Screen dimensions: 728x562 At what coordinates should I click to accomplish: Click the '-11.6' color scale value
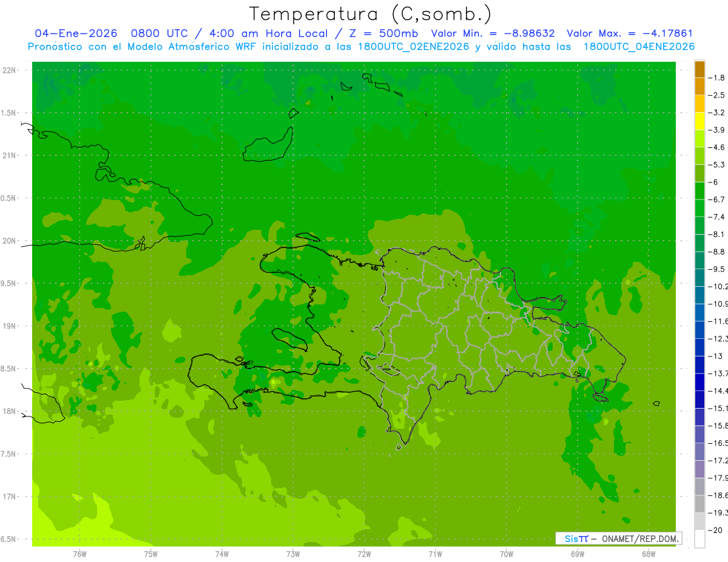718,321
